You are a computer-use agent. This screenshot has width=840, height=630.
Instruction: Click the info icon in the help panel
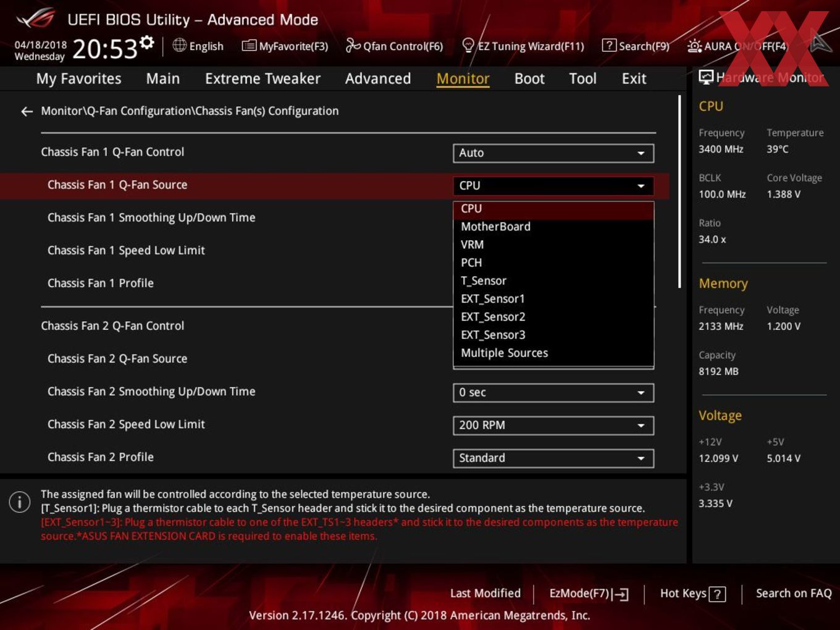click(x=20, y=502)
